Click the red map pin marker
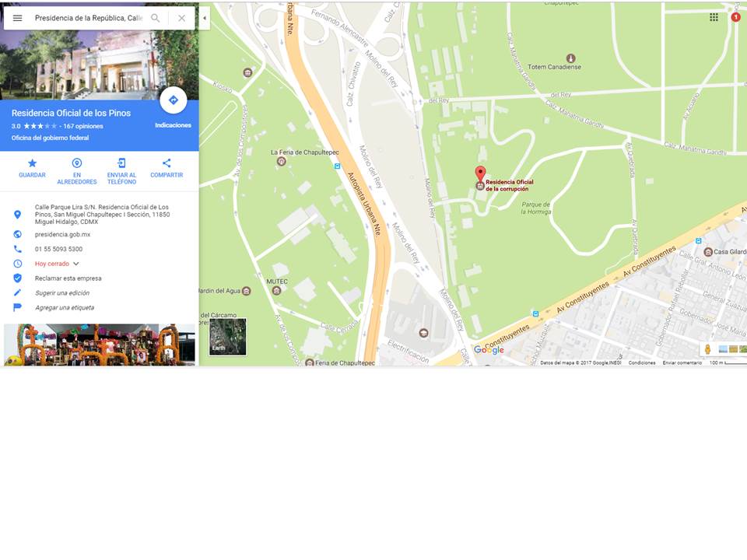The image size is (747, 560). point(480,173)
